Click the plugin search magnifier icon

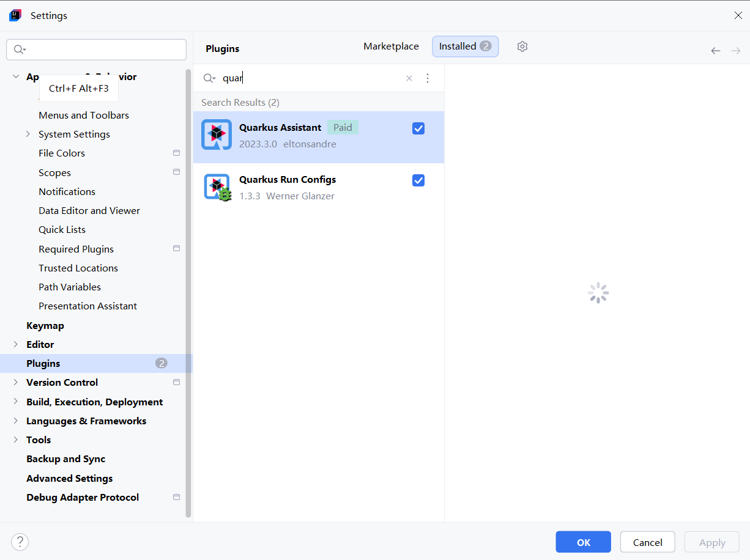209,78
